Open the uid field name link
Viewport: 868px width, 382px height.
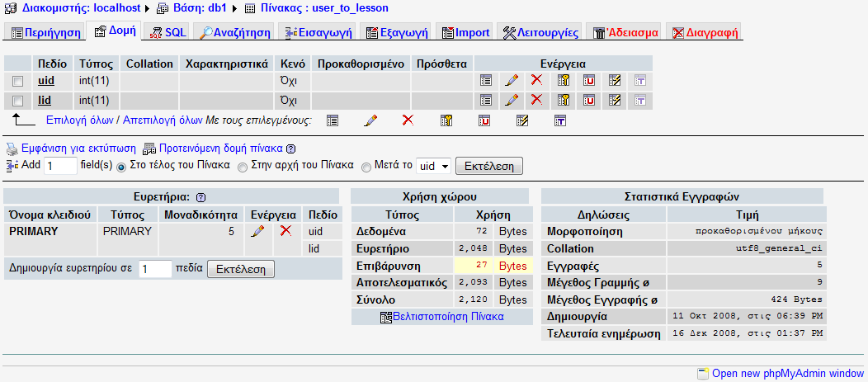click(x=46, y=81)
